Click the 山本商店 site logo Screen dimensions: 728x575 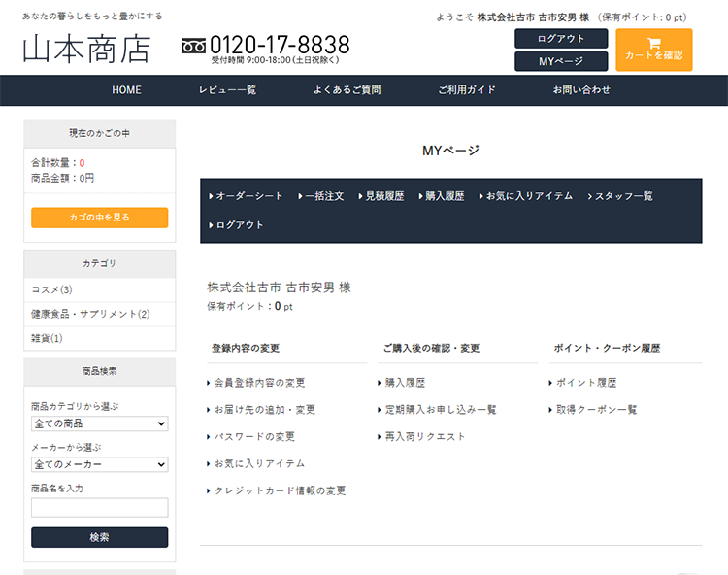pyautogui.click(x=87, y=49)
